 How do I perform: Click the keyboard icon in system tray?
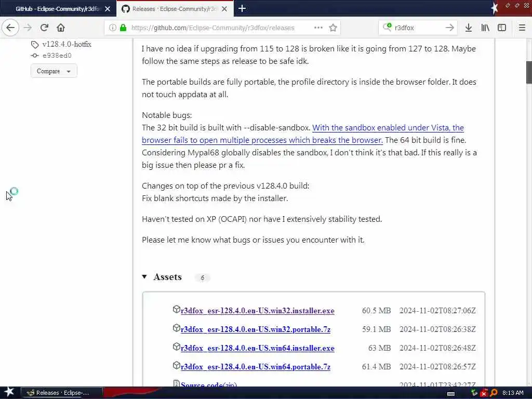coord(451,393)
